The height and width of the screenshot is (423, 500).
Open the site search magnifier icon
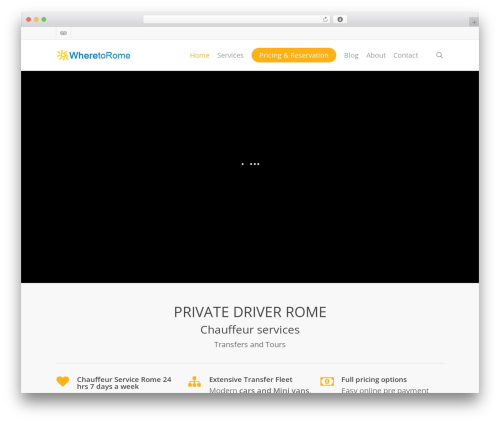[x=439, y=55]
